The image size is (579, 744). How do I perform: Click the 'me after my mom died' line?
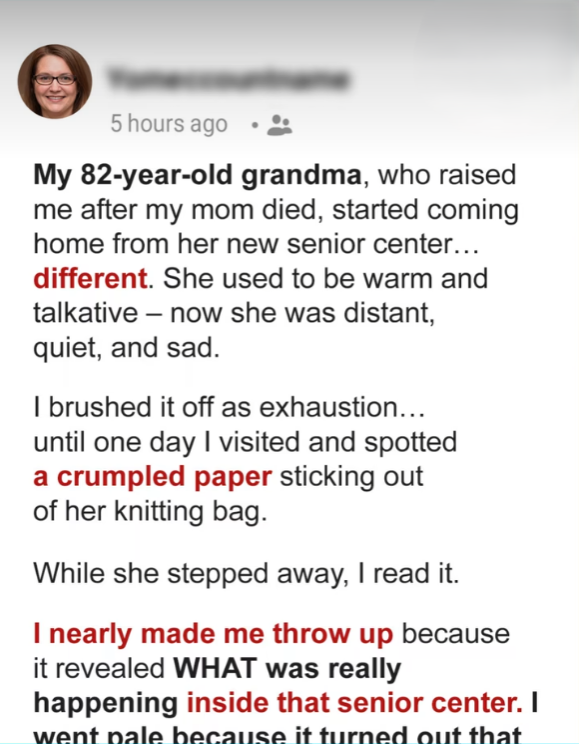coord(276,210)
